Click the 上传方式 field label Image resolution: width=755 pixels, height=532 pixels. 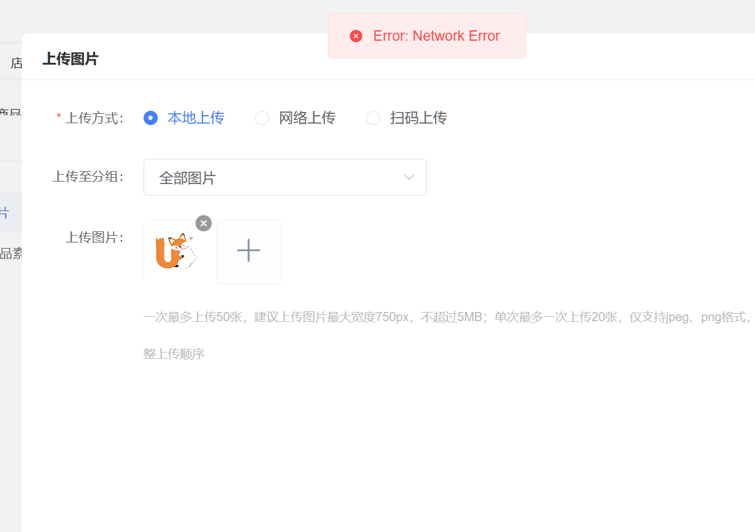(x=94, y=118)
